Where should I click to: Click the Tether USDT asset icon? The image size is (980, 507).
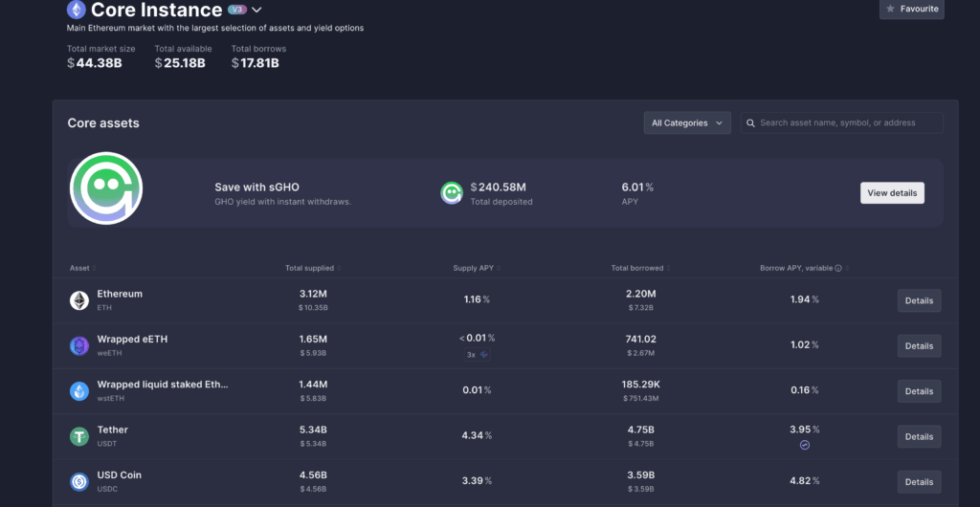click(79, 436)
